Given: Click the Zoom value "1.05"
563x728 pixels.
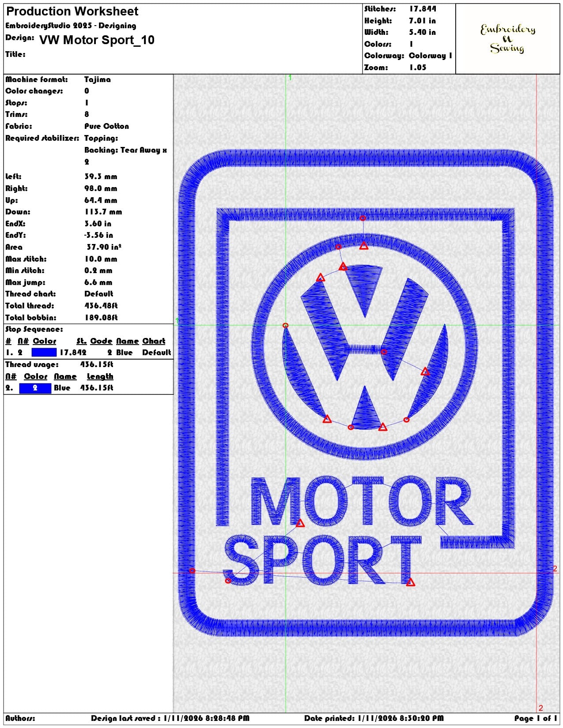Looking at the screenshot, I should tap(418, 68).
